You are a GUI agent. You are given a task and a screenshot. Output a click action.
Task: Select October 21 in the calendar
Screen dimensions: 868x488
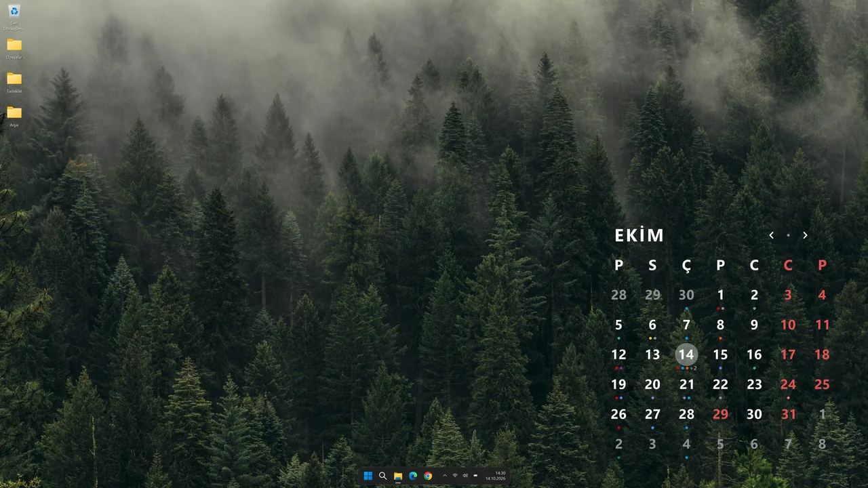pyautogui.click(x=686, y=384)
